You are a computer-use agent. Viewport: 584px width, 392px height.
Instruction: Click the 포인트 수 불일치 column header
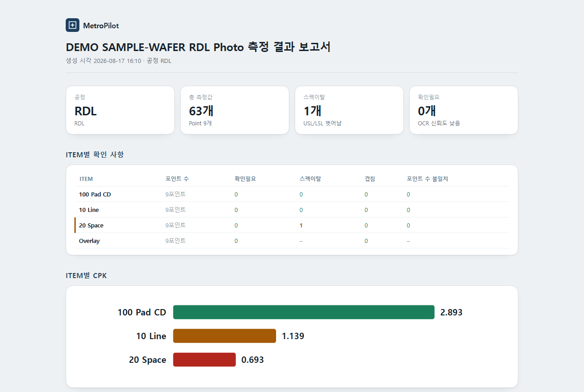[x=428, y=179]
